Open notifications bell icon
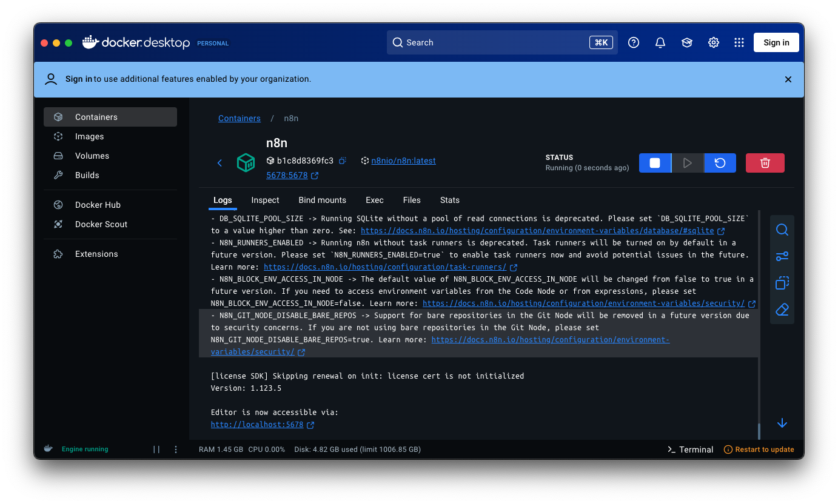838x504 pixels. (x=660, y=42)
